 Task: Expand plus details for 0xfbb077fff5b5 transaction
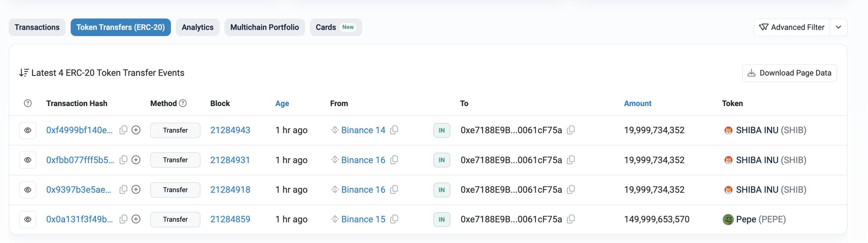pyautogui.click(x=136, y=160)
